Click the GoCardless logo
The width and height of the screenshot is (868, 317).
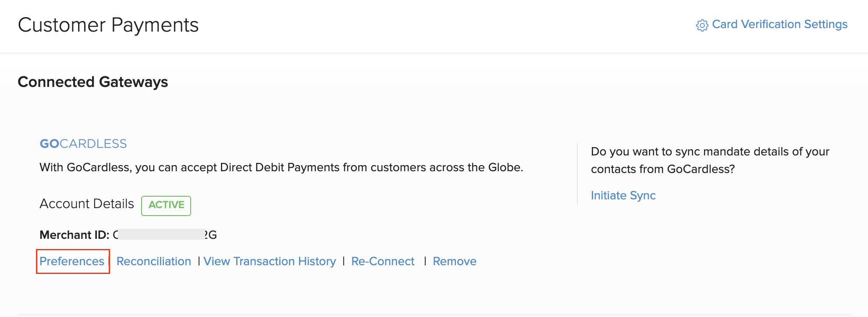pyautogui.click(x=83, y=144)
